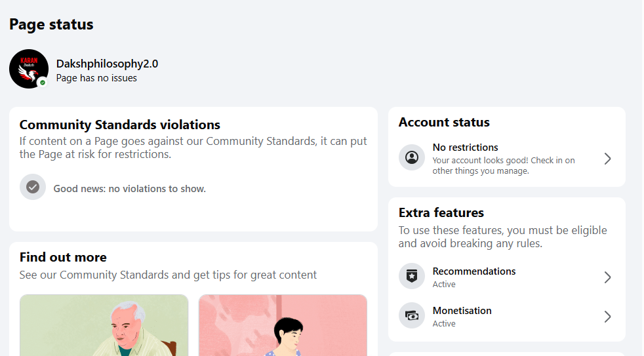Click the Page status heading
Viewport: 644px width, 356px height.
[51, 25]
